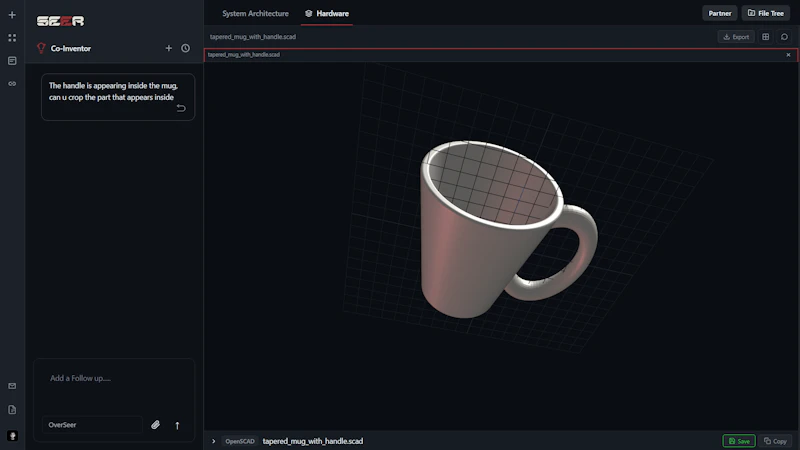Click the bottom bar filename tapered_mug_with_handle.scad

coord(313,441)
